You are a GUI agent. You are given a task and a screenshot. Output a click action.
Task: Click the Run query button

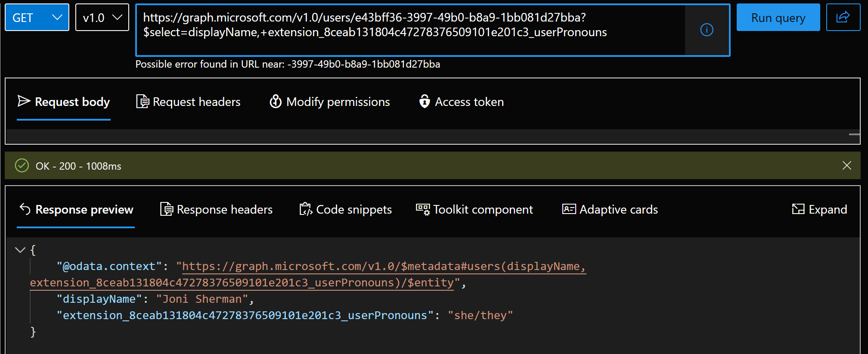click(x=778, y=18)
